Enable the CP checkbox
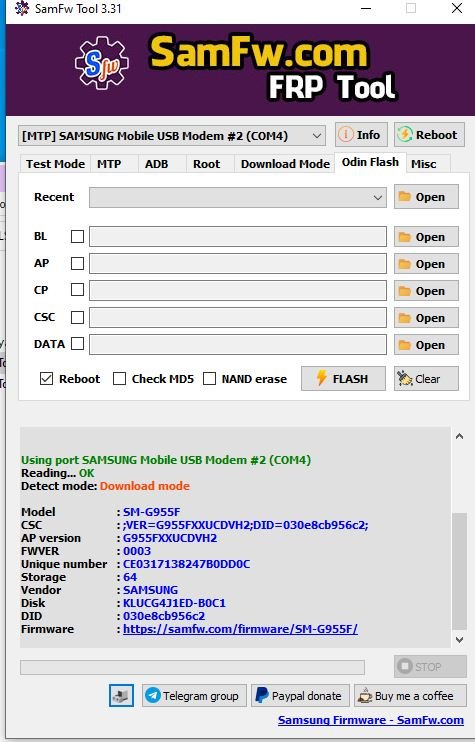 click(77, 290)
